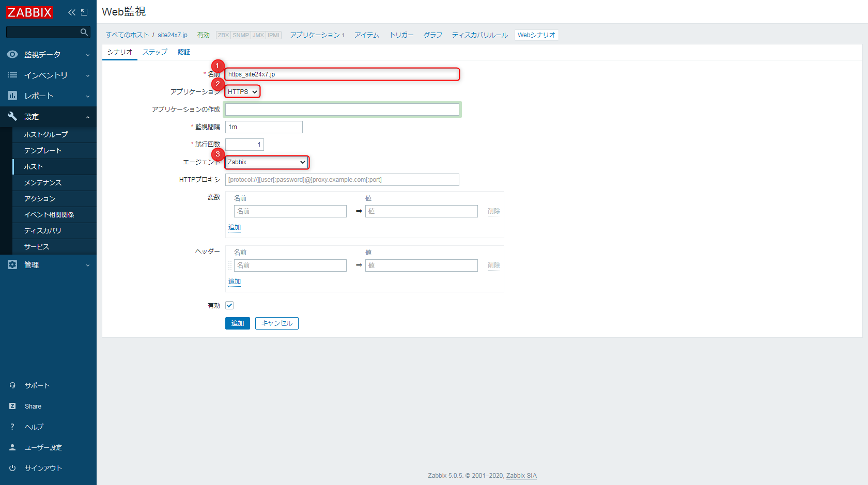Click the アプリケーションの作成 input field
Viewport: 868px width, 485px height.
pos(342,109)
